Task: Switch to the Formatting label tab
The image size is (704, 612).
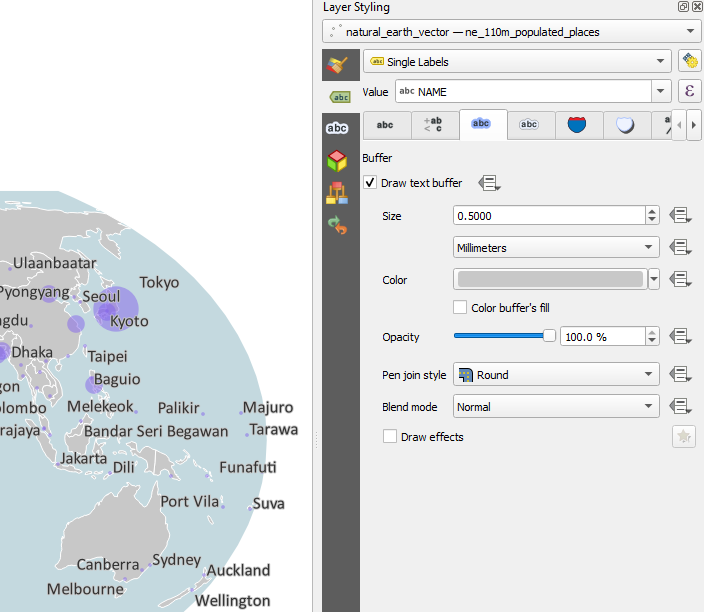Action: pyautogui.click(x=433, y=125)
